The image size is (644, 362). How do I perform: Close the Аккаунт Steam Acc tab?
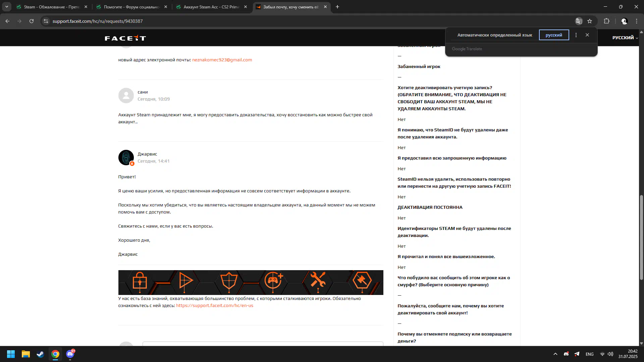(x=246, y=7)
